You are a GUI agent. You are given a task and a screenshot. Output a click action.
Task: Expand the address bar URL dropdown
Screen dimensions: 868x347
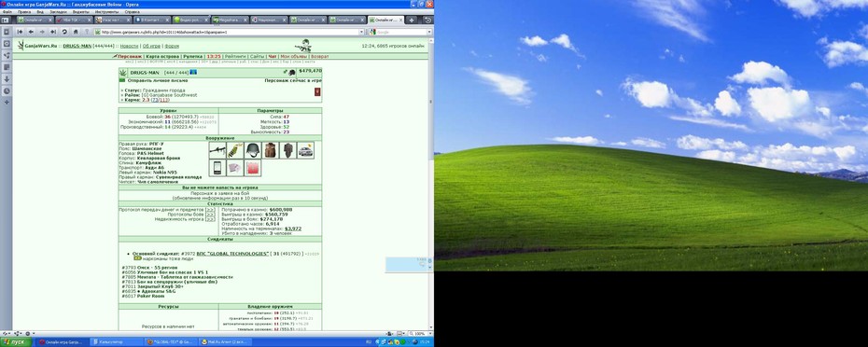[x=361, y=32]
